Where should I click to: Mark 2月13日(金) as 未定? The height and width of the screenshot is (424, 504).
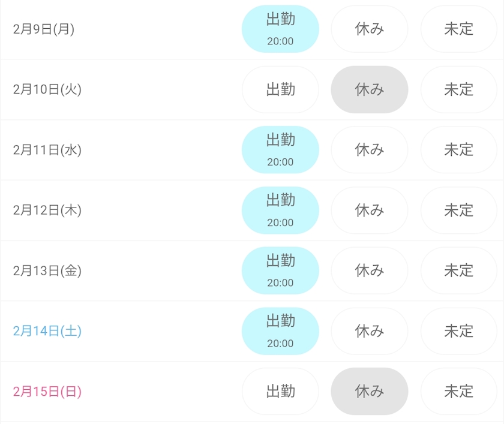(459, 270)
